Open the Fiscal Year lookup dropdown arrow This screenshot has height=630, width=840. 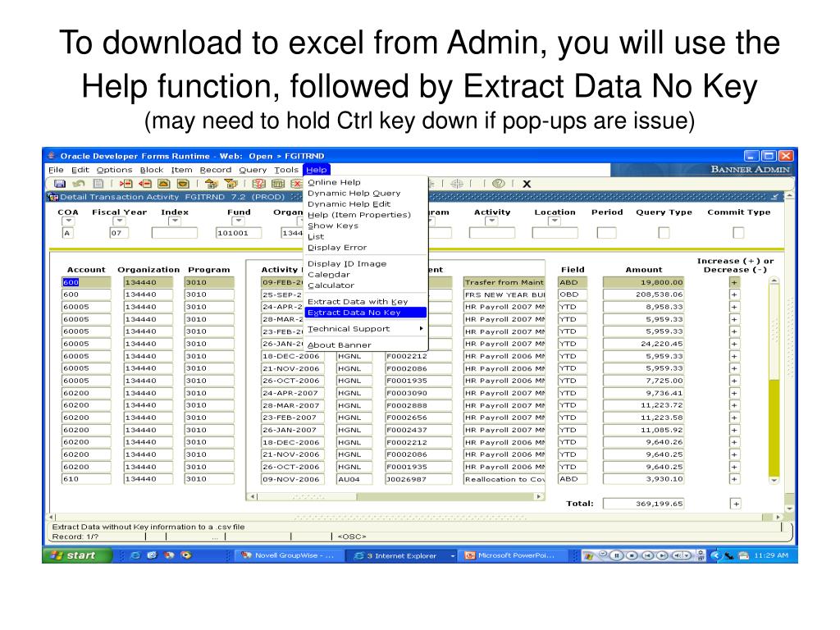click(x=120, y=221)
